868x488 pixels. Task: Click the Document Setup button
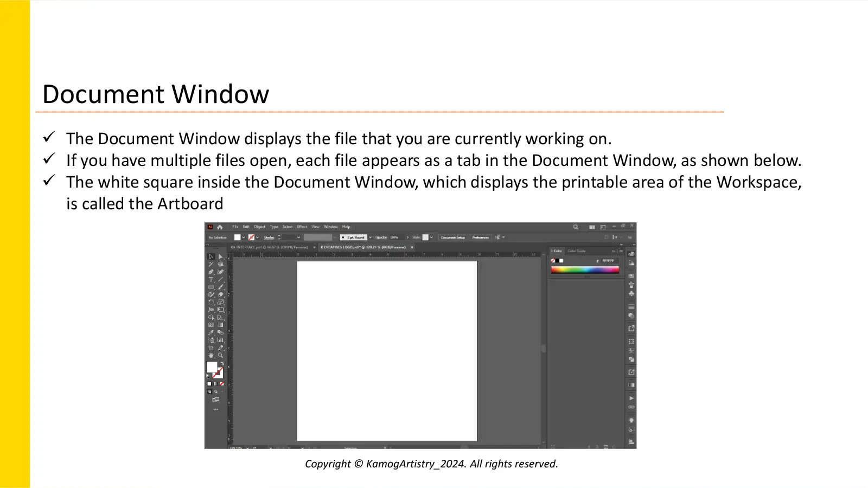pos(452,237)
